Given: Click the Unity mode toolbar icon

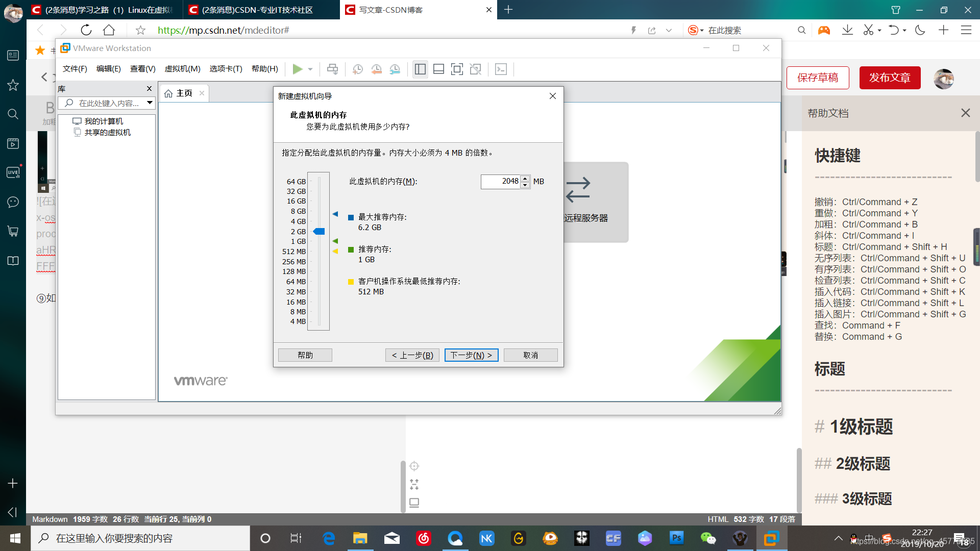Looking at the screenshot, I should [475, 69].
